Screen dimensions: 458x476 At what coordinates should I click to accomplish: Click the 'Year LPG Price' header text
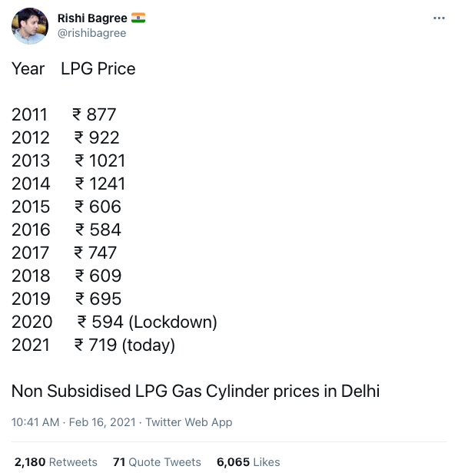point(74,68)
